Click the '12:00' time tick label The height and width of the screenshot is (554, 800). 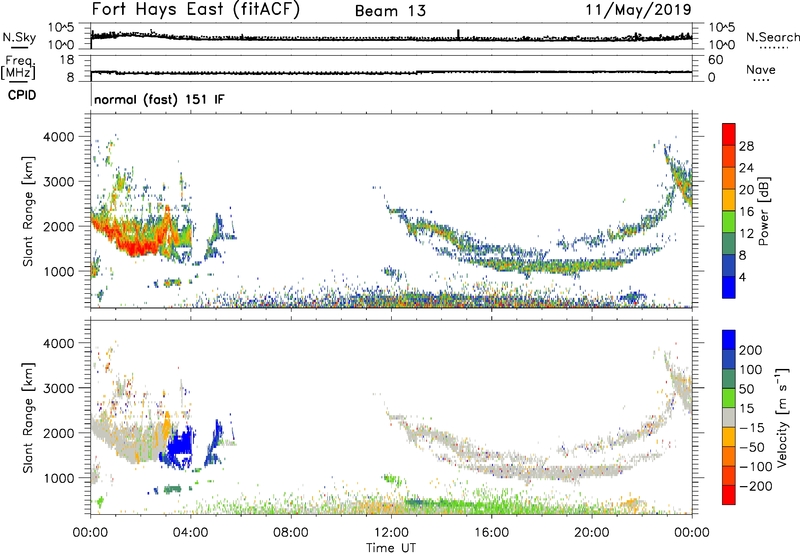[391, 533]
